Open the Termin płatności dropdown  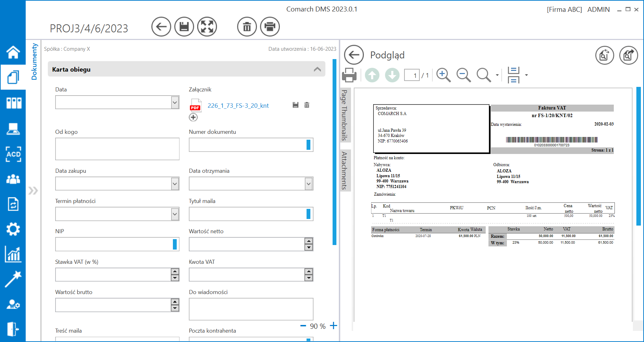(175, 214)
